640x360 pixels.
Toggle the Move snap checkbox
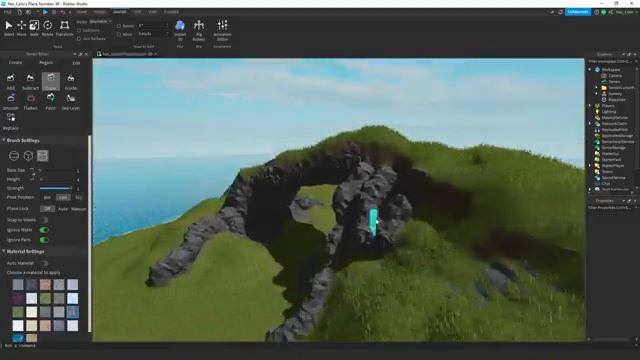119,35
